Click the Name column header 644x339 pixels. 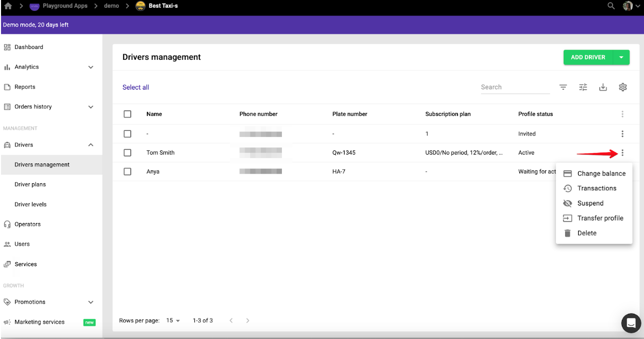tap(154, 114)
